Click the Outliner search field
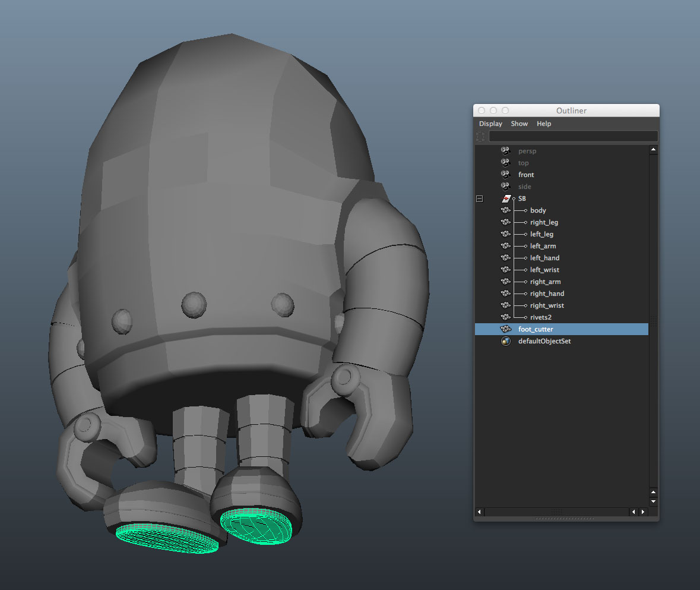 573,136
